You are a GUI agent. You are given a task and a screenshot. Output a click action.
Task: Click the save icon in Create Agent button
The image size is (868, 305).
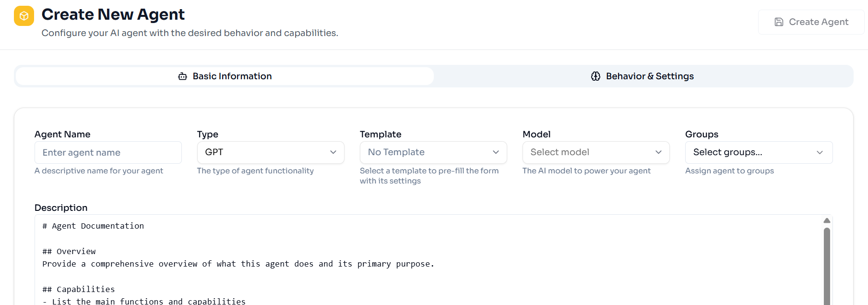click(779, 22)
